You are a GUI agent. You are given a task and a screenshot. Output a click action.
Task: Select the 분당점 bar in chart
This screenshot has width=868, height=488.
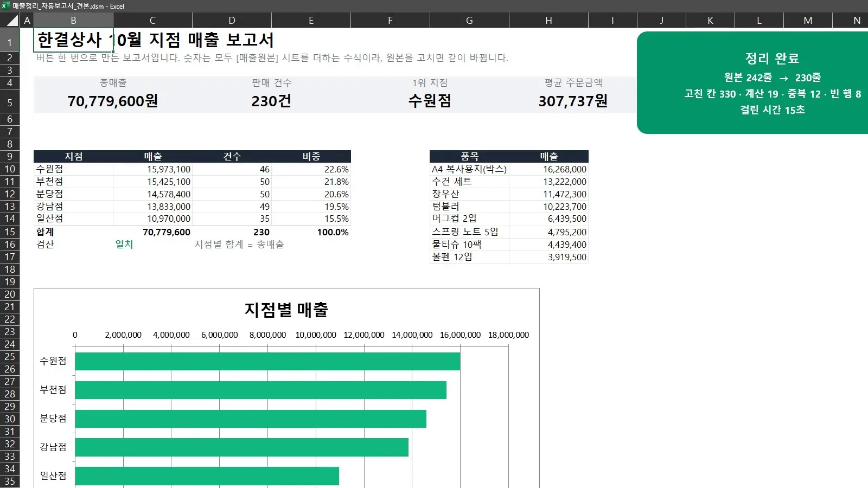pos(251,419)
